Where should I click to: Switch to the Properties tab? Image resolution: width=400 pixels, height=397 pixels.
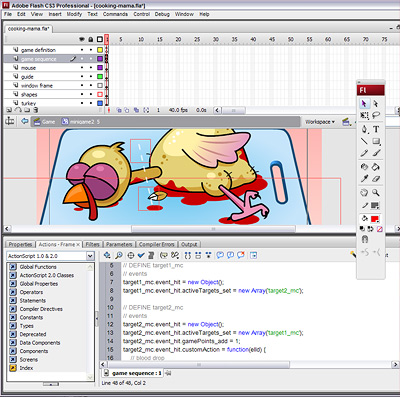pyautogui.click(x=20, y=245)
